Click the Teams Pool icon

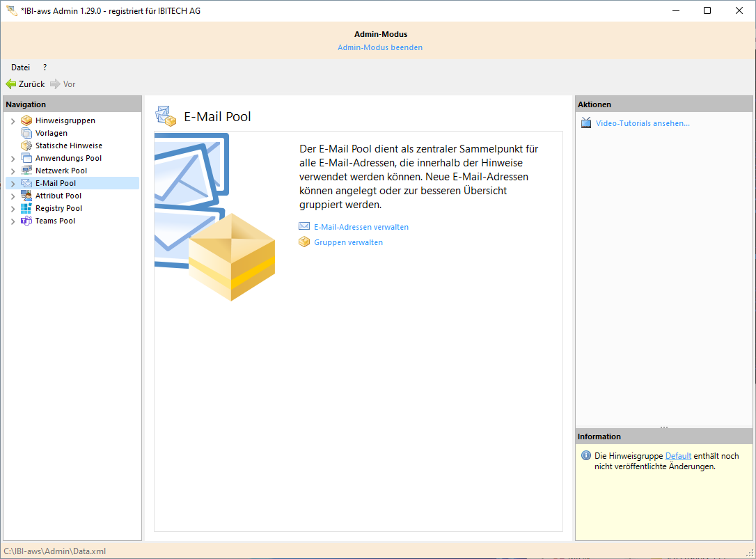(x=26, y=221)
